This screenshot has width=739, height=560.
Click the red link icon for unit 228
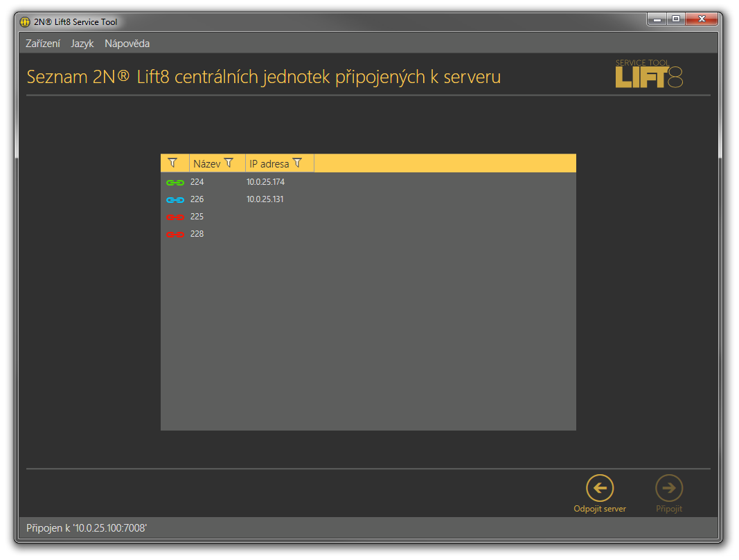175,235
